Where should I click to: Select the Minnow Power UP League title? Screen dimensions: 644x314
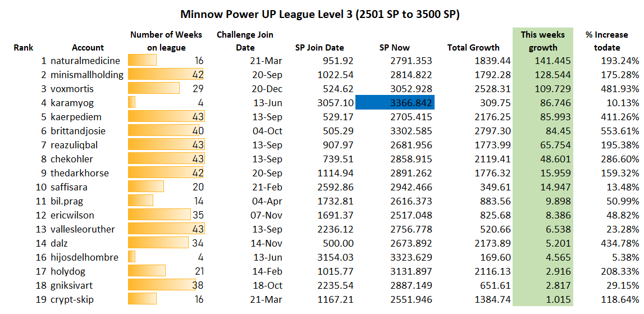320,15
